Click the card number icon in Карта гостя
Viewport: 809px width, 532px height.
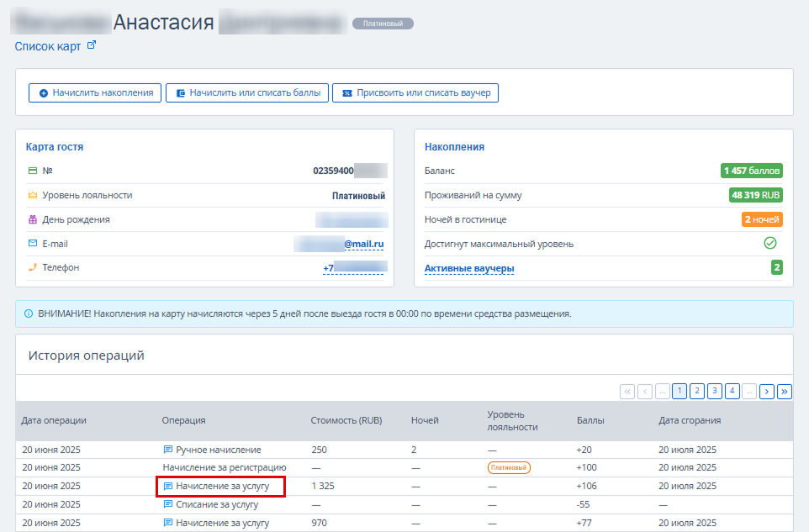(x=33, y=170)
